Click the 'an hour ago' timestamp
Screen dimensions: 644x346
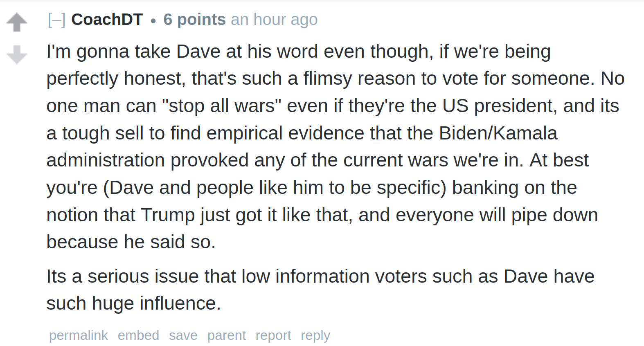pyautogui.click(x=274, y=20)
